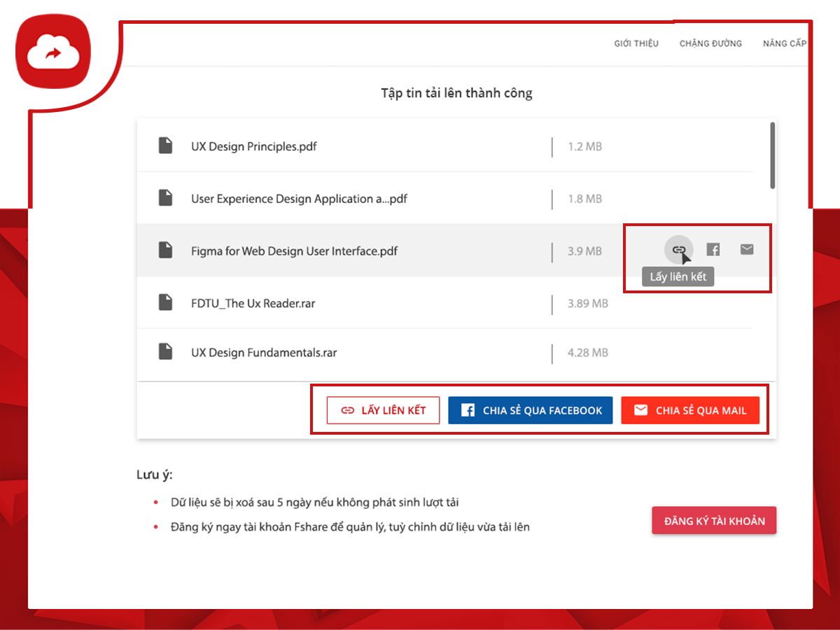
Task: Select Figma for Web Design User Interface.pdf
Action: [x=294, y=251]
